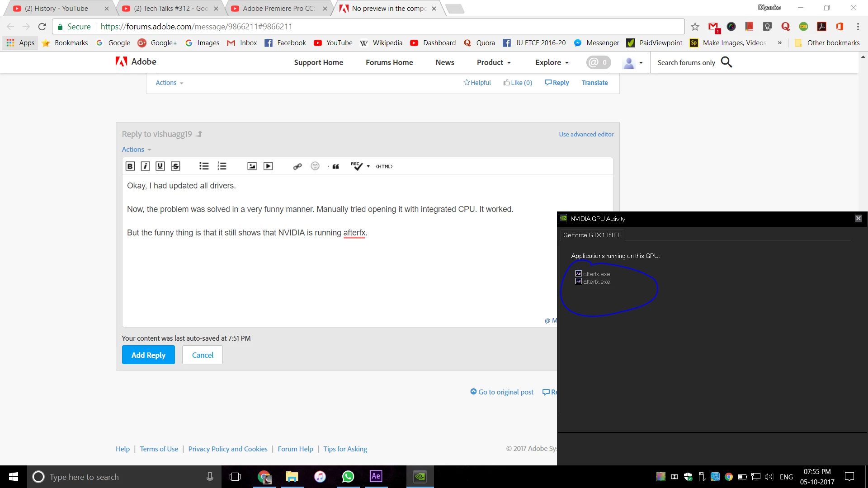The image size is (868, 488).
Task: Toggle strikethrough formatting in editor toolbar
Action: click(175, 166)
